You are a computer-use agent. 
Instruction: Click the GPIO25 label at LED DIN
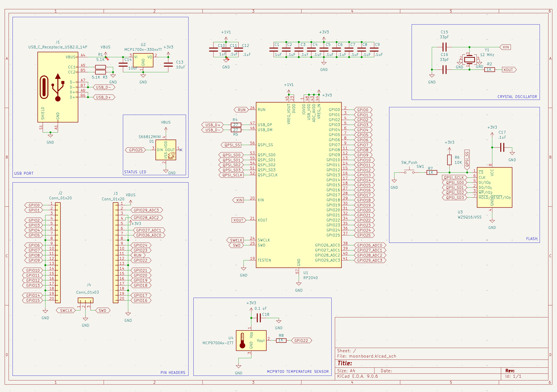coord(136,150)
